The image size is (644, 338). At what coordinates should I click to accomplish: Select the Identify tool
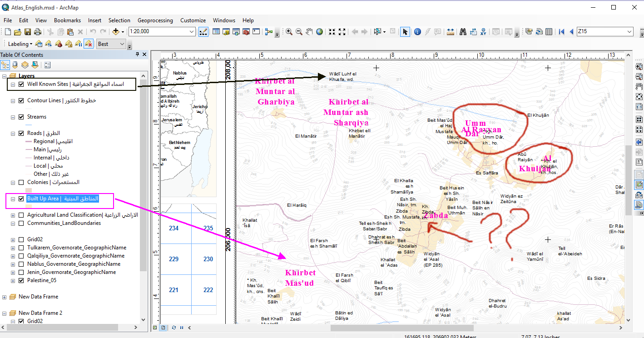click(417, 32)
